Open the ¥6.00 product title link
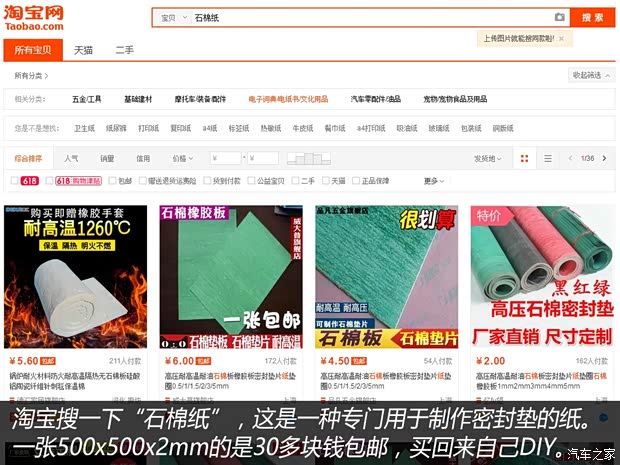This screenshot has height=465, width=620. pos(230,380)
